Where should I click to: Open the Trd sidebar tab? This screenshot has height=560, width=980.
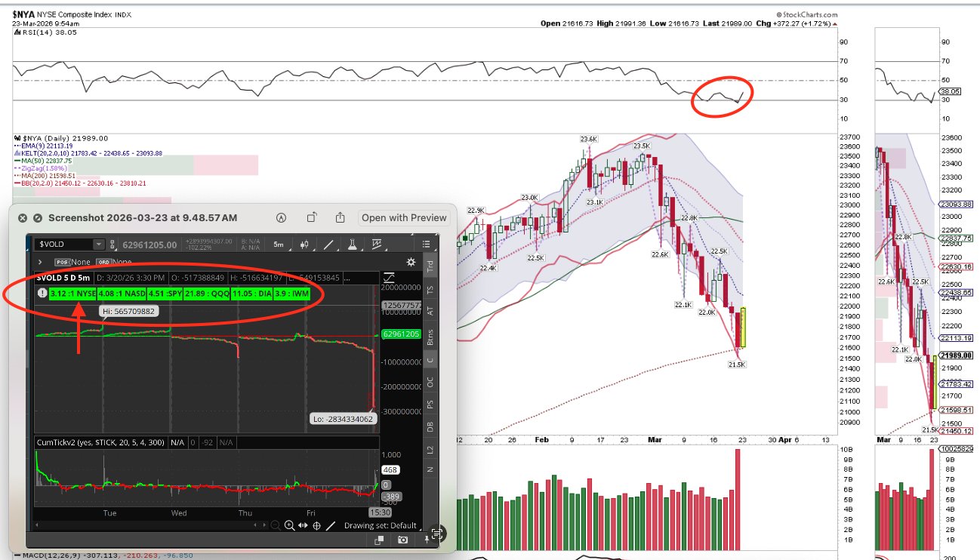point(430,266)
